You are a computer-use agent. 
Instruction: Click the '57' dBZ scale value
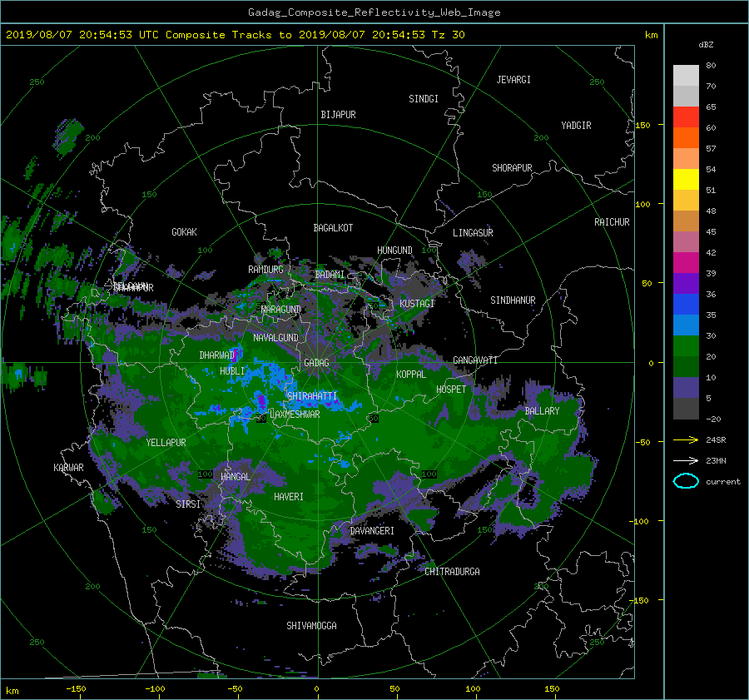tap(711, 149)
